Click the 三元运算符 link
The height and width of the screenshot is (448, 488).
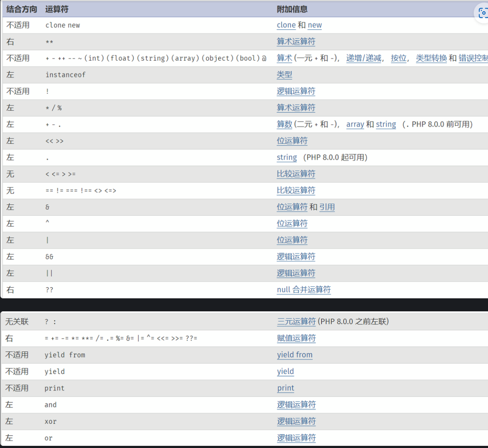click(296, 321)
